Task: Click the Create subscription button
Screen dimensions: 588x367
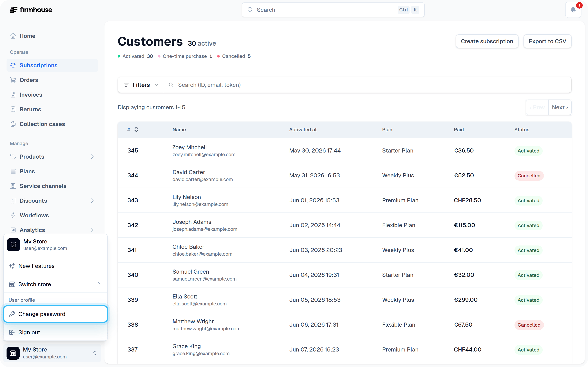Action: point(487,41)
